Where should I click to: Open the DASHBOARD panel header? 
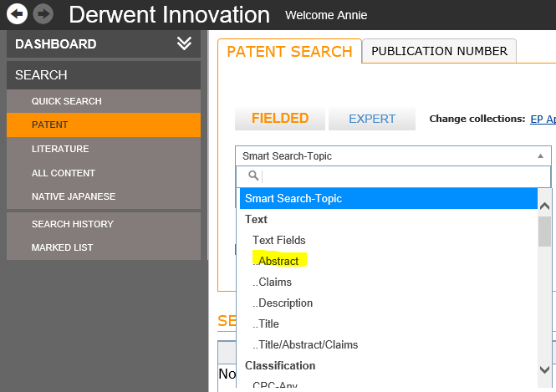[104, 44]
